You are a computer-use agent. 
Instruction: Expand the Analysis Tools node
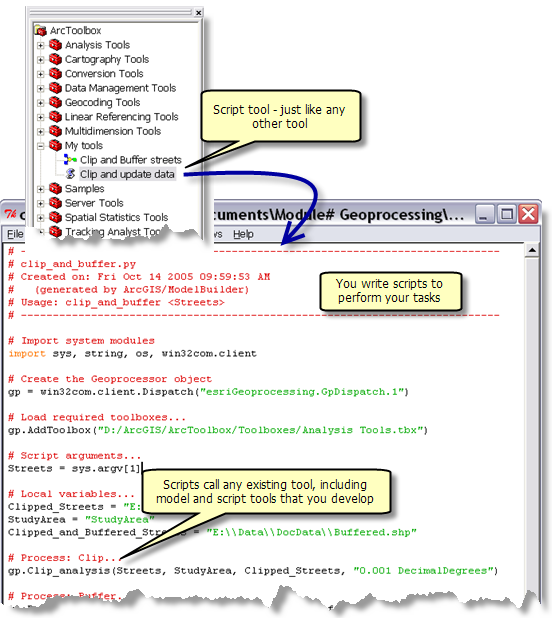click(41, 45)
